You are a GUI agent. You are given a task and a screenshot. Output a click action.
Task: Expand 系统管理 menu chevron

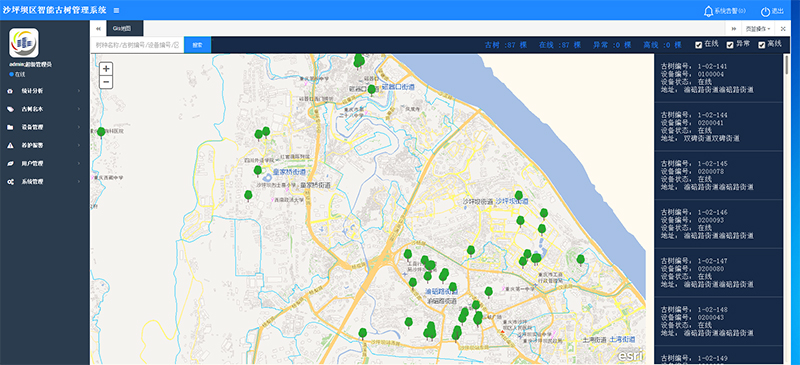pos(79,182)
